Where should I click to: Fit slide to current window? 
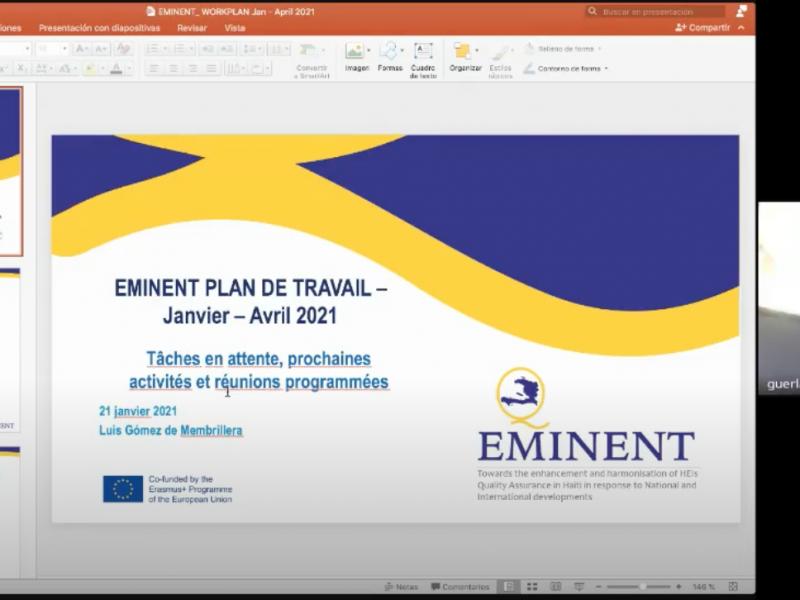(x=733, y=587)
